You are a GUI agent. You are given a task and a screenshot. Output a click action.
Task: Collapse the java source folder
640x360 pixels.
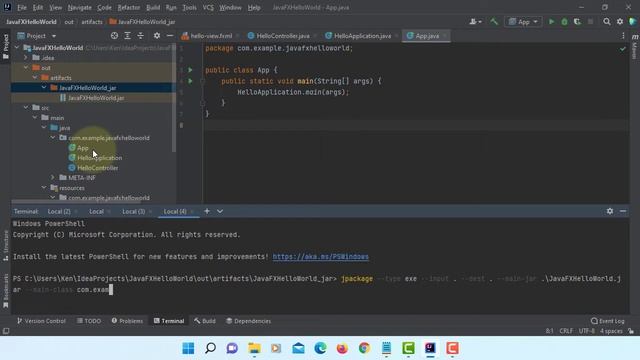click(x=44, y=127)
